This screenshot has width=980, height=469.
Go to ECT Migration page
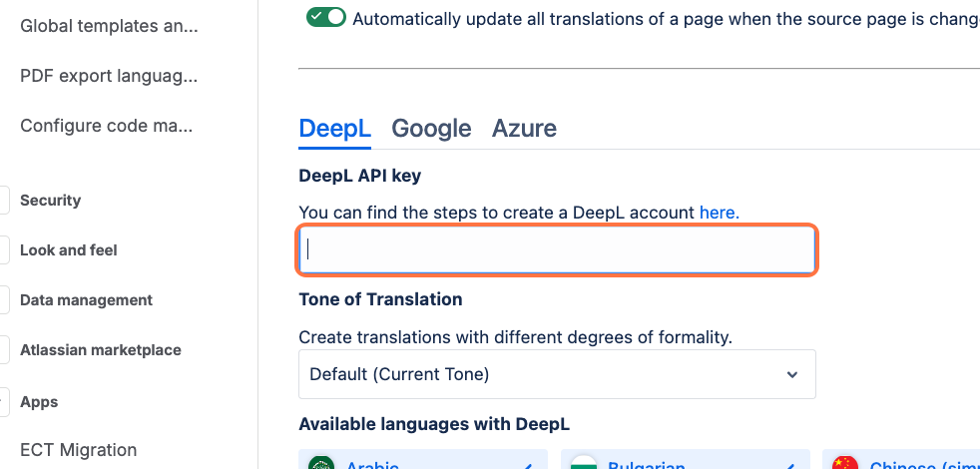tap(78, 450)
